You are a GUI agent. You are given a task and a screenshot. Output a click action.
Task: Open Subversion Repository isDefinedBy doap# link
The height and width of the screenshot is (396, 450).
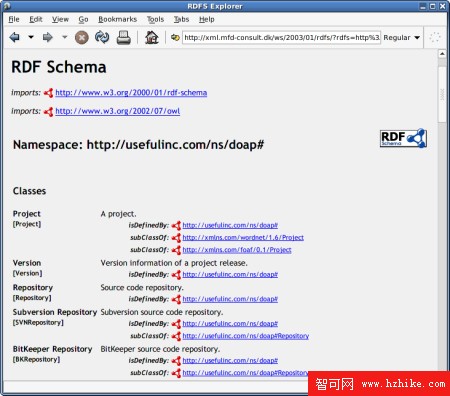coord(230,324)
